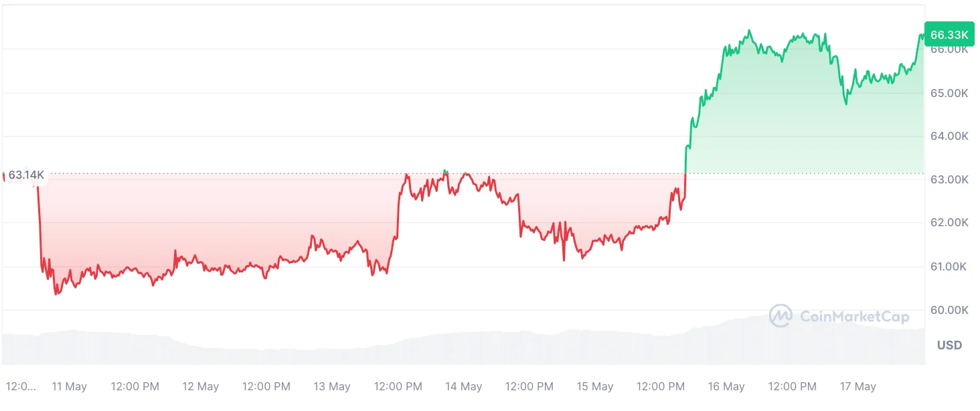This screenshot has width=980, height=411.
Task: Click the USD currency label
Action: [949, 345]
